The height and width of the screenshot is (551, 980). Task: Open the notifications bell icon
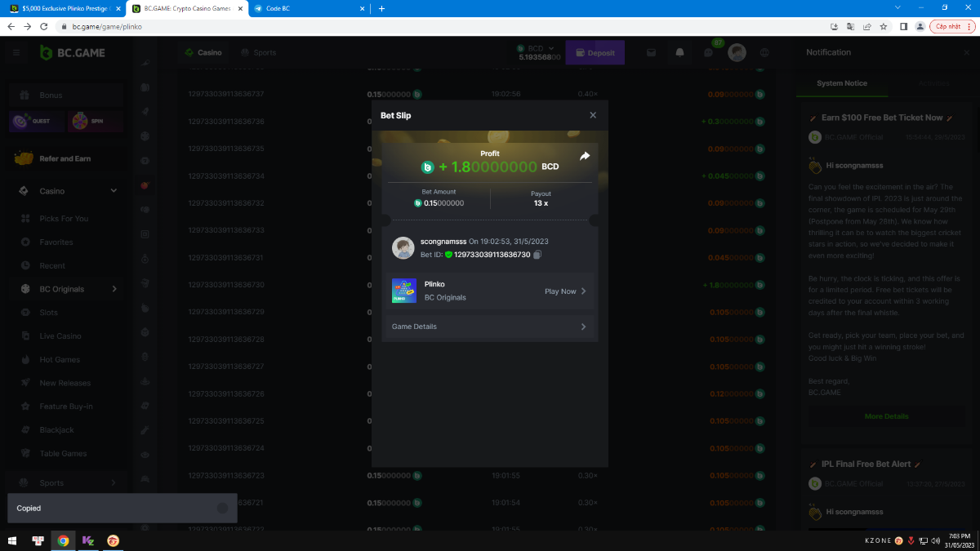(679, 52)
